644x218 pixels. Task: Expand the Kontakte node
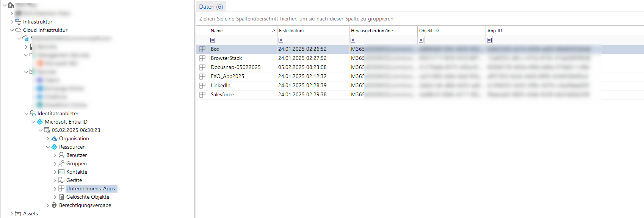point(55,172)
